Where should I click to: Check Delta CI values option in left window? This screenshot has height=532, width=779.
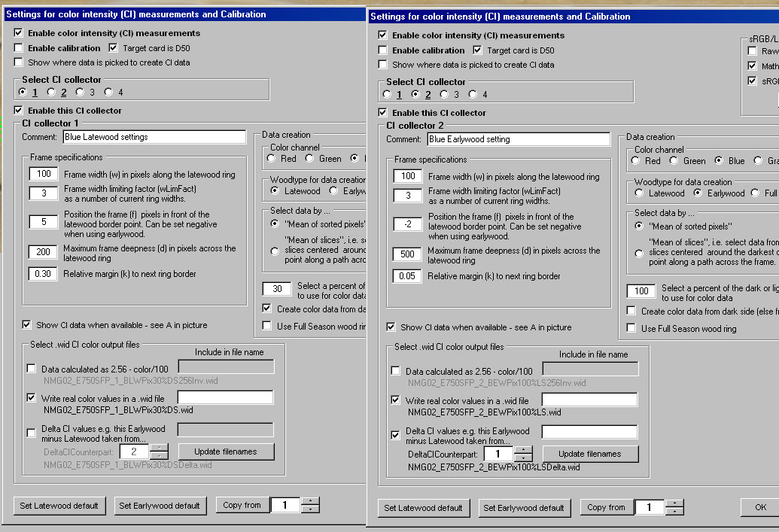[32, 433]
